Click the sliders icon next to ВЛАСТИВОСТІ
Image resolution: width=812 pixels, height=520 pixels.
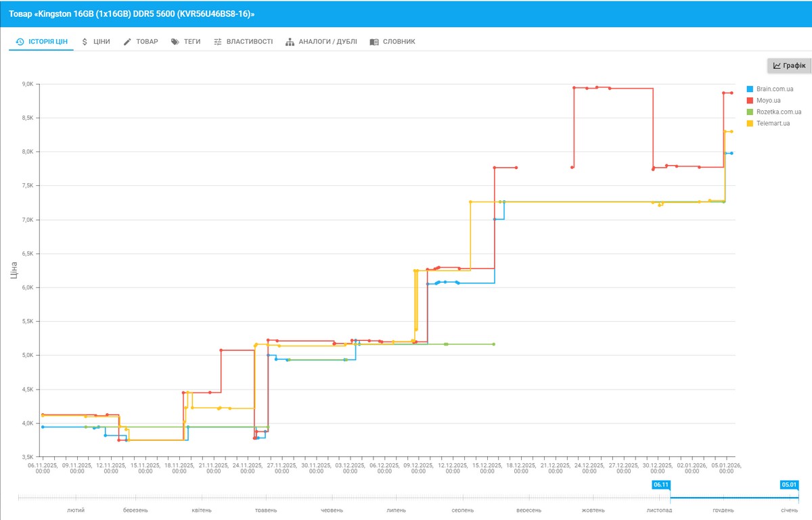click(x=218, y=42)
